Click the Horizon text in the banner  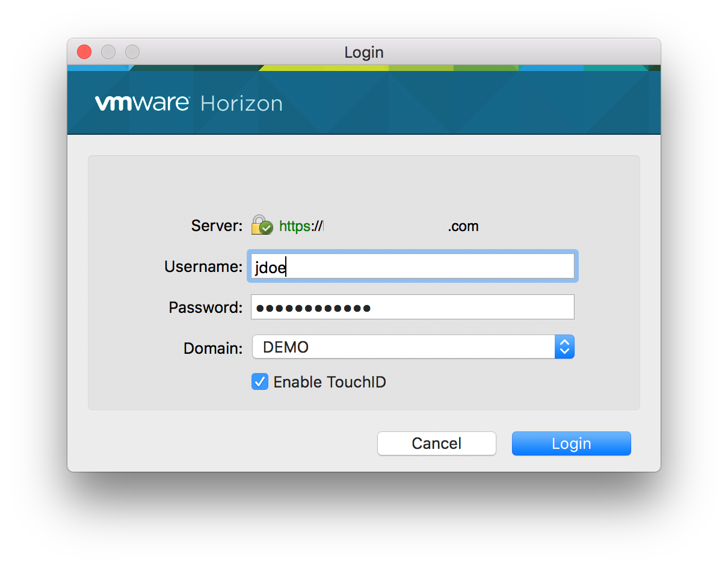pyautogui.click(x=241, y=103)
